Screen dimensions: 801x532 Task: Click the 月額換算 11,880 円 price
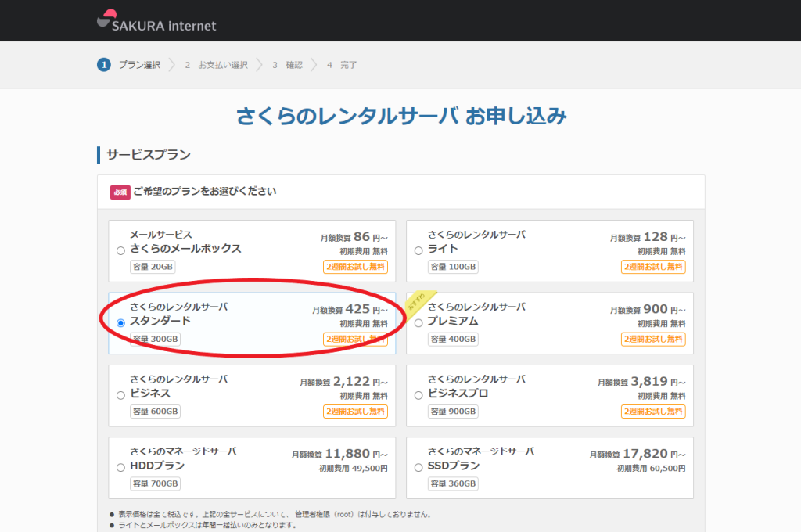pos(339,454)
